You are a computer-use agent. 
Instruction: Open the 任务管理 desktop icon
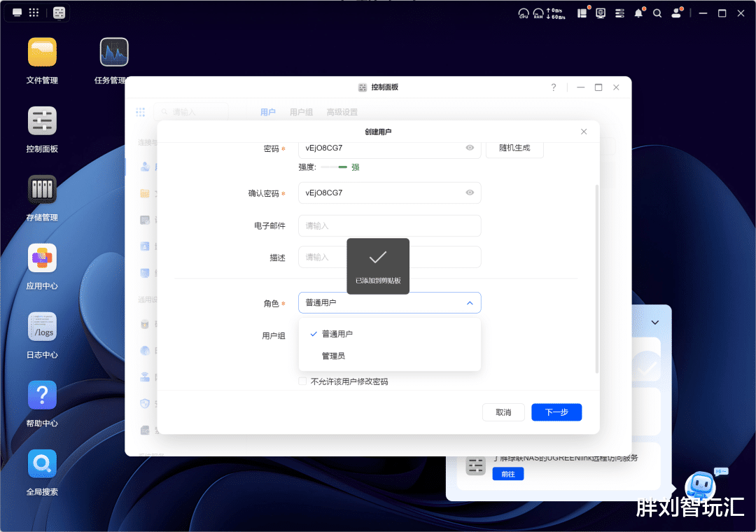(x=114, y=52)
